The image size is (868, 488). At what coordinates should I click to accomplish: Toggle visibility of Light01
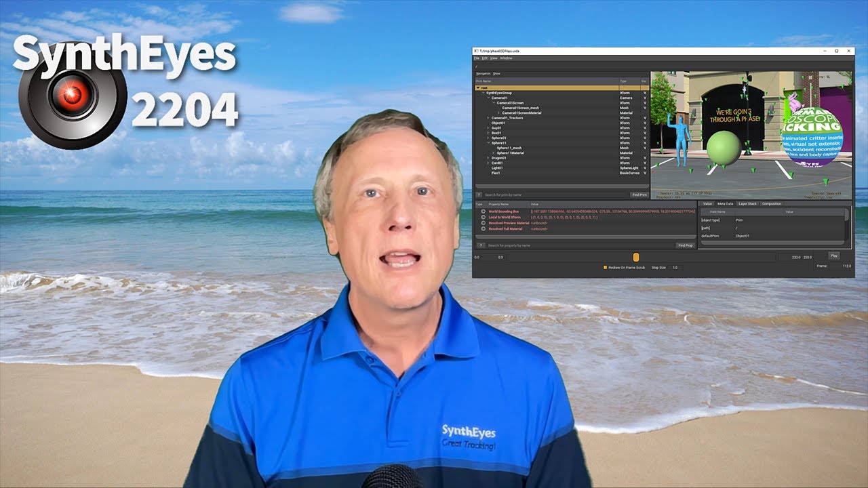pyautogui.click(x=645, y=168)
